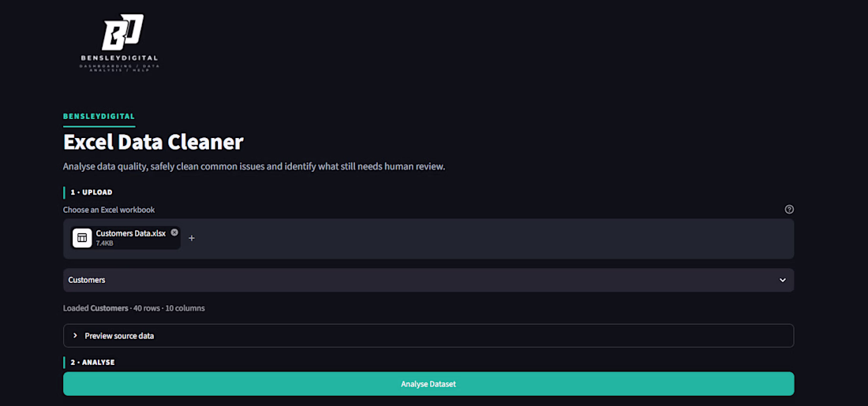
Task: Add another file with the plus icon
Action: point(192,238)
